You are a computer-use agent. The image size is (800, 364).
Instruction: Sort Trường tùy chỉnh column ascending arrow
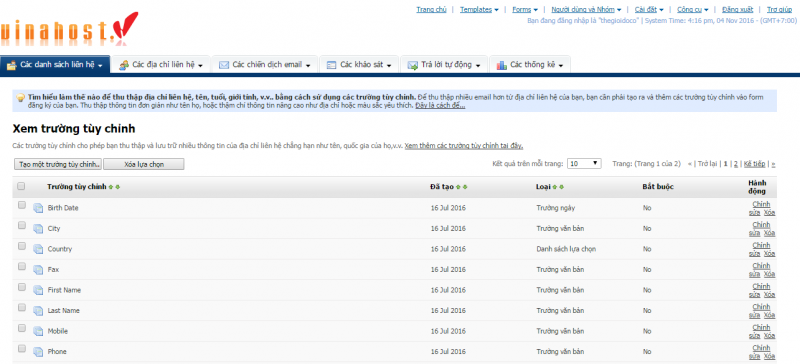(111, 187)
